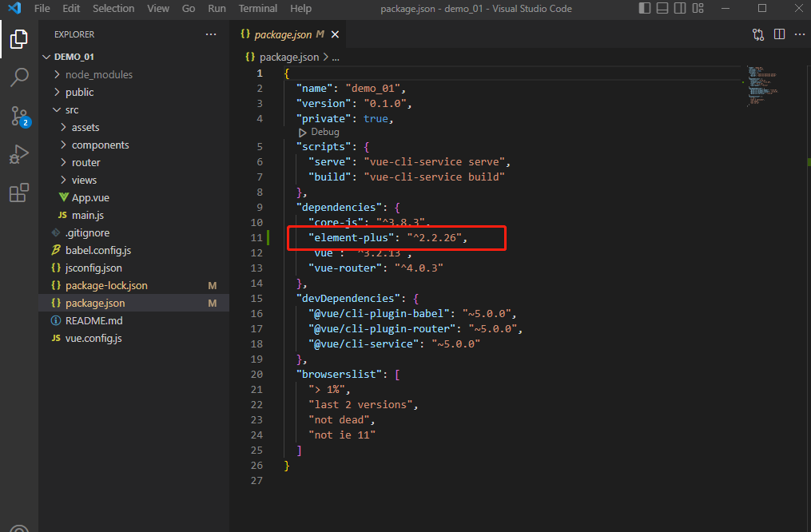Image resolution: width=811 pixels, height=532 pixels.
Task: Open the Terminal menu
Action: click(x=257, y=8)
